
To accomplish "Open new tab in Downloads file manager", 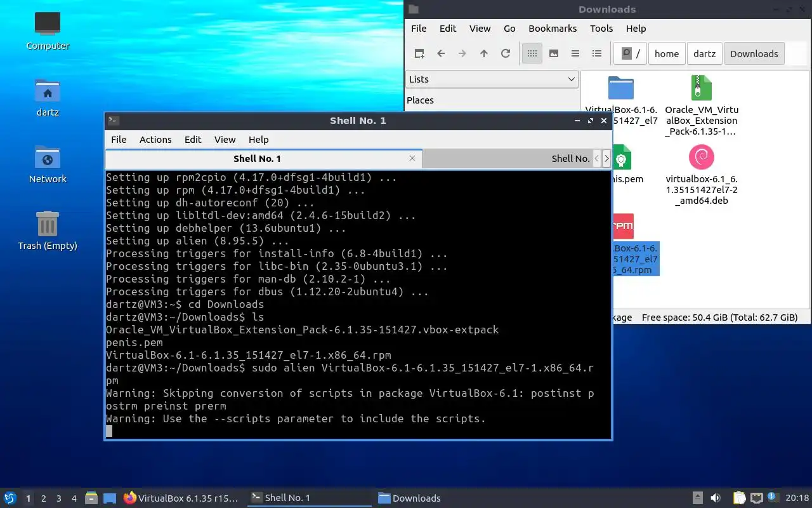I will tap(419, 54).
